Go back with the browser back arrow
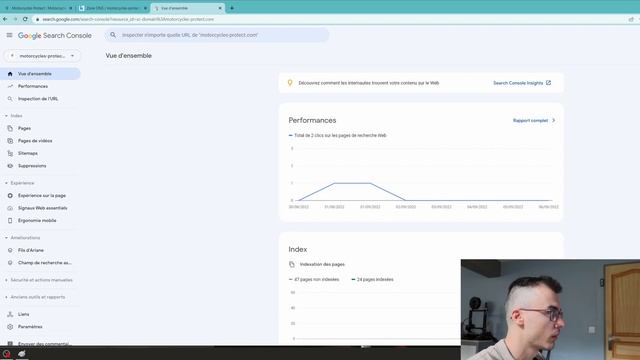 [5, 19]
